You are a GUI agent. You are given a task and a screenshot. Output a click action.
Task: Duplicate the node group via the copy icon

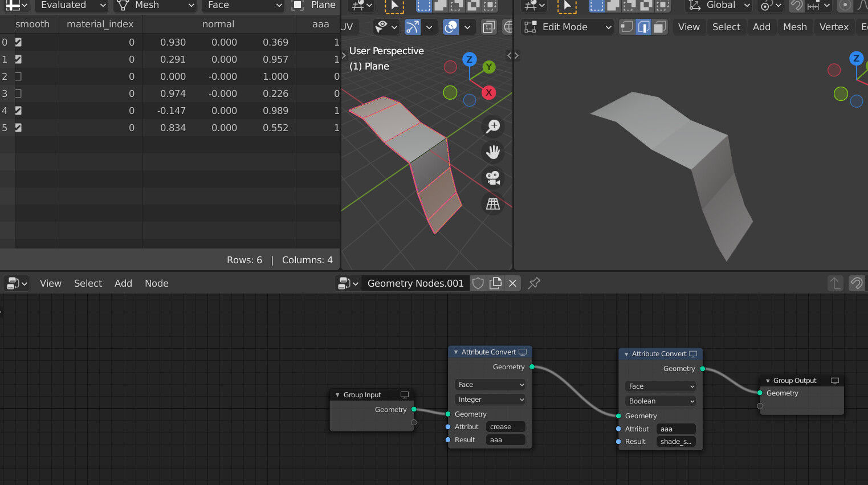point(495,283)
